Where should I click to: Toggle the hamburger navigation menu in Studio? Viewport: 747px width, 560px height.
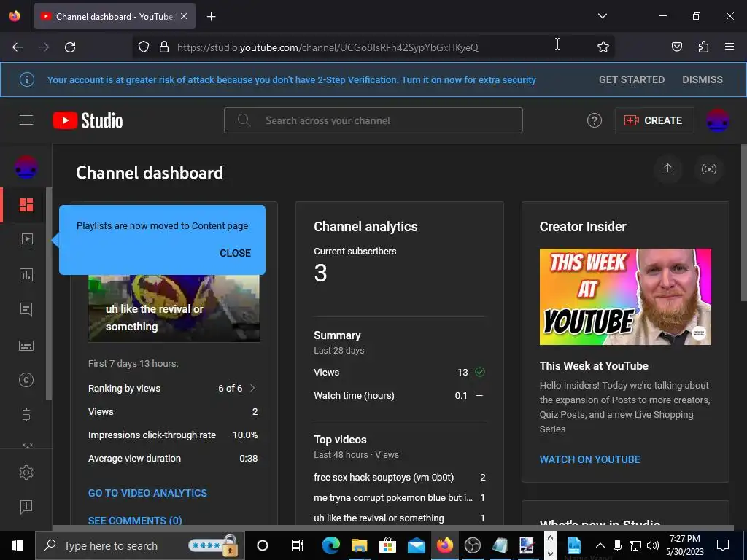(x=26, y=120)
